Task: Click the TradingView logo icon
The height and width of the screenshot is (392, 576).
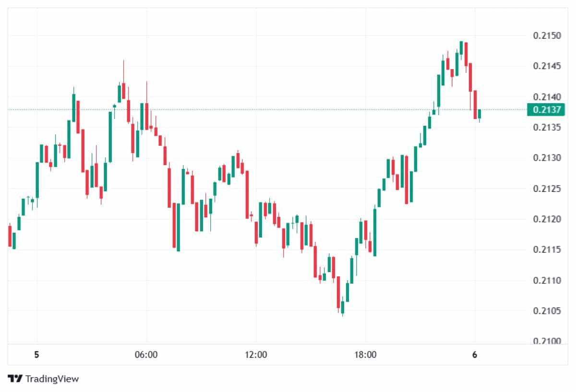Action: point(14,379)
